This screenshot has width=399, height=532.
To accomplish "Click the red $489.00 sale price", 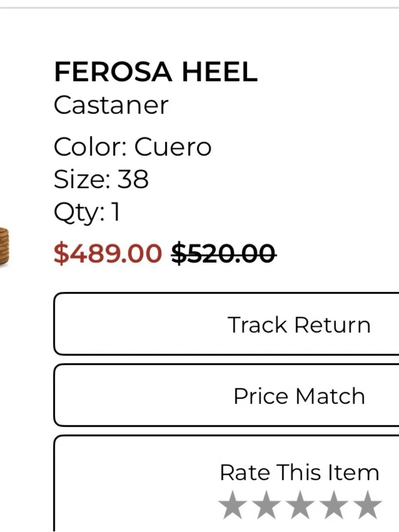I will click(108, 253).
